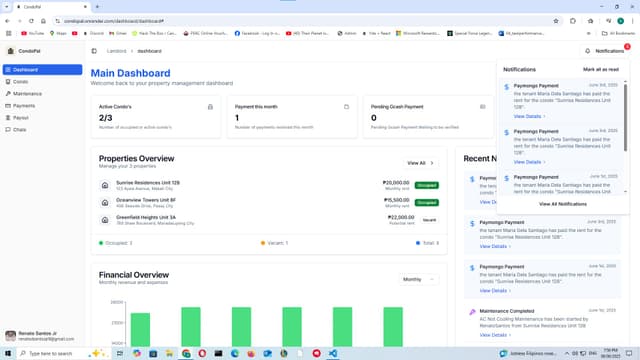Click Mark all as read
Screen dimensions: 640x360
coord(601,69)
